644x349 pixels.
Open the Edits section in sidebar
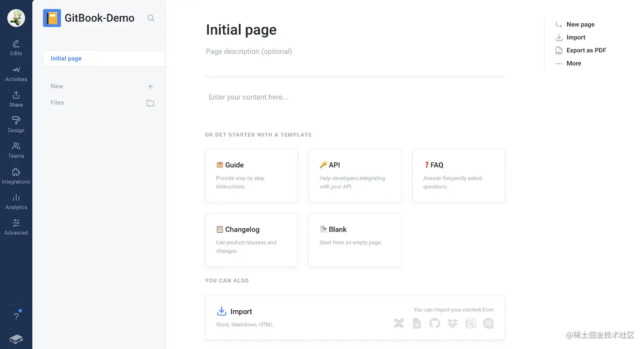pos(16,48)
